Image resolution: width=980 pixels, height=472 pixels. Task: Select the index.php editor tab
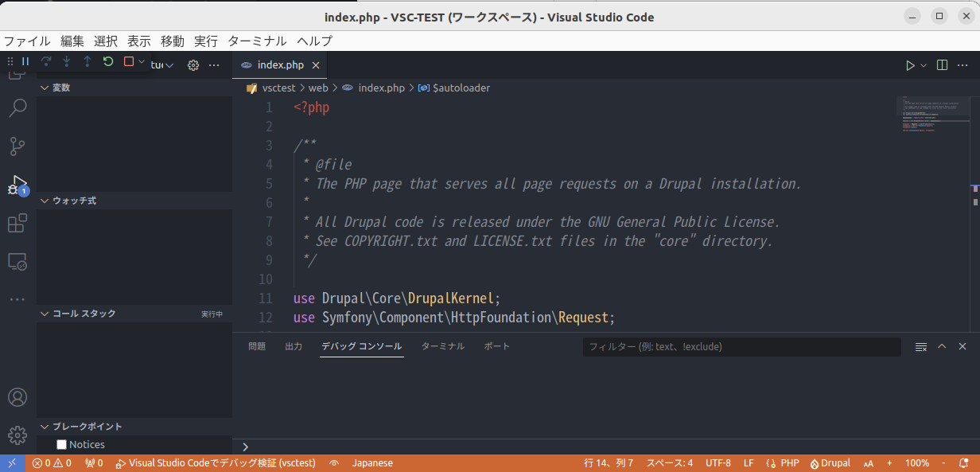point(279,65)
